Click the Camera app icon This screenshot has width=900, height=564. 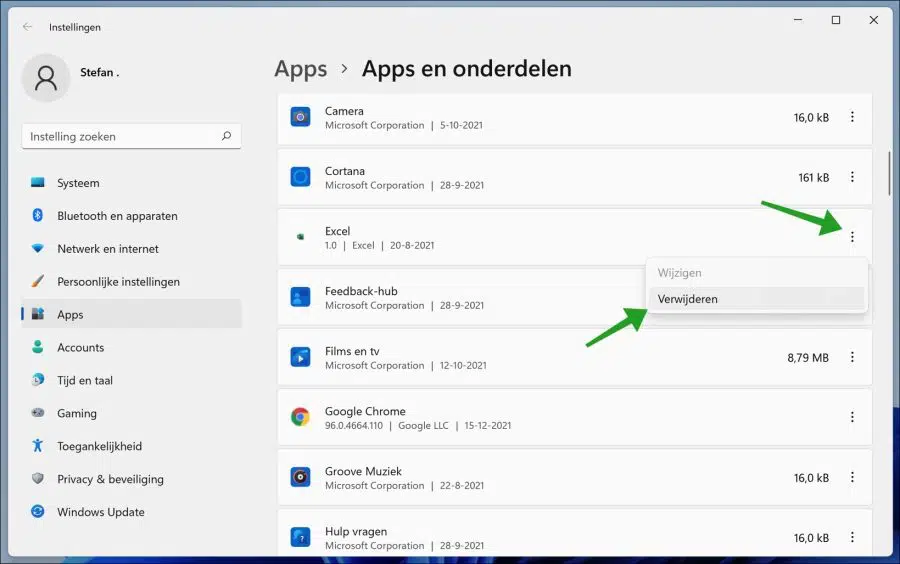tap(300, 117)
